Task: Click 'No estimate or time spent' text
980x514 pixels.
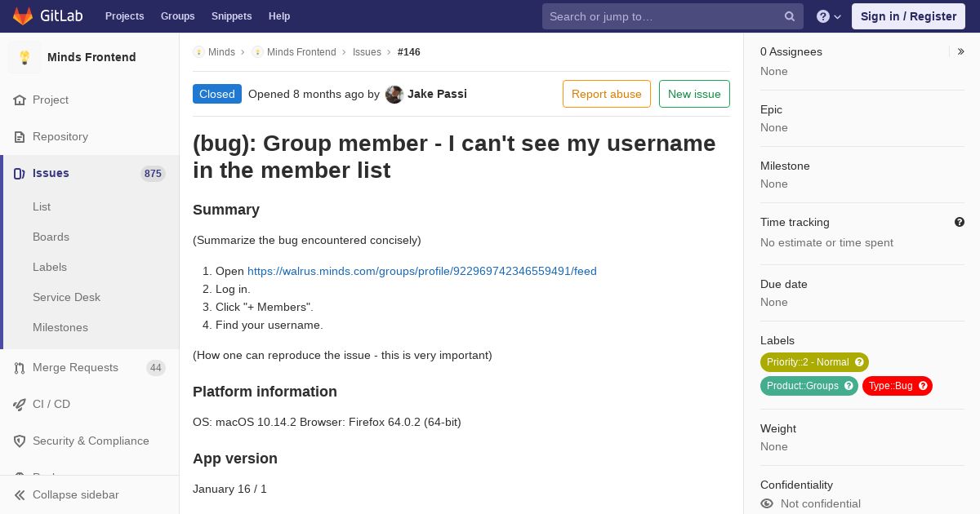Action: click(826, 242)
